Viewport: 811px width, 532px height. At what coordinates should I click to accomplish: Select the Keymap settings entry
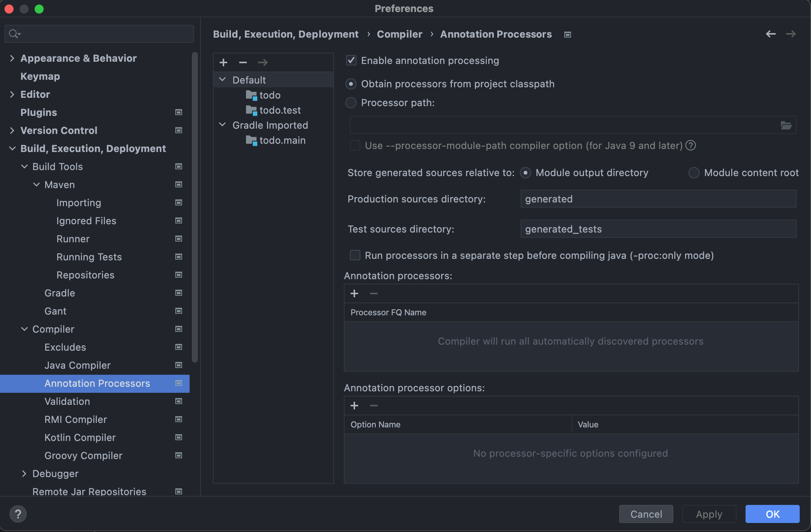40,76
